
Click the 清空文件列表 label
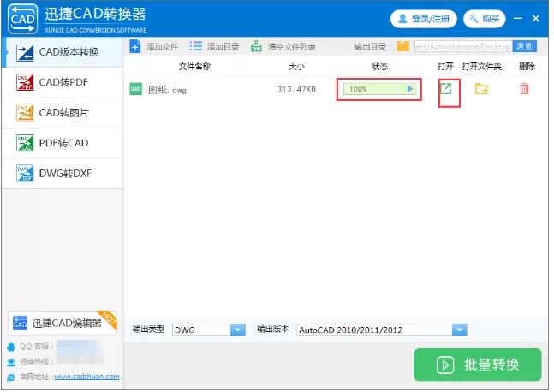[291, 46]
